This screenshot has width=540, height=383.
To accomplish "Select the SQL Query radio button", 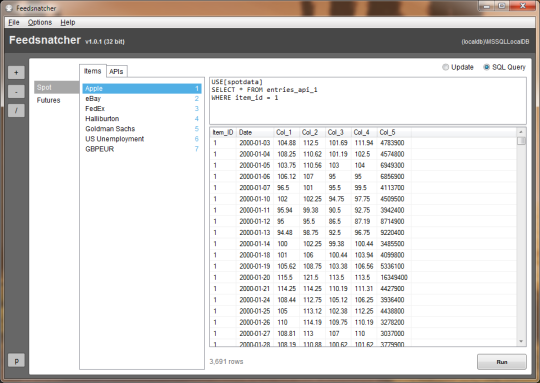I will 486,67.
